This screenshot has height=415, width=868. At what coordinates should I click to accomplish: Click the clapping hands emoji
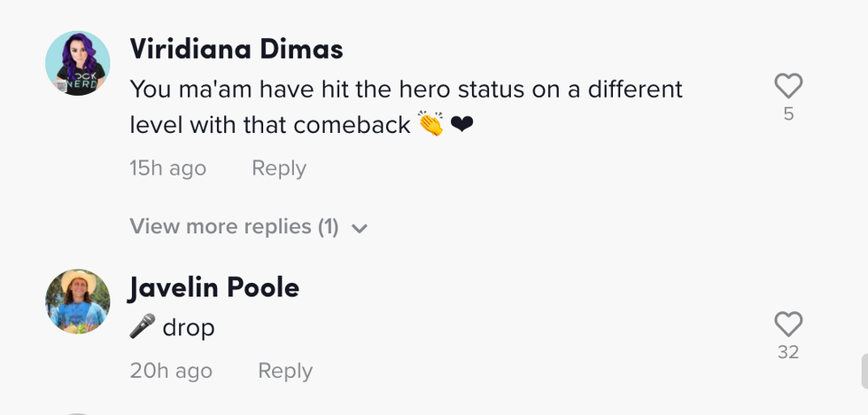pos(430,125)
